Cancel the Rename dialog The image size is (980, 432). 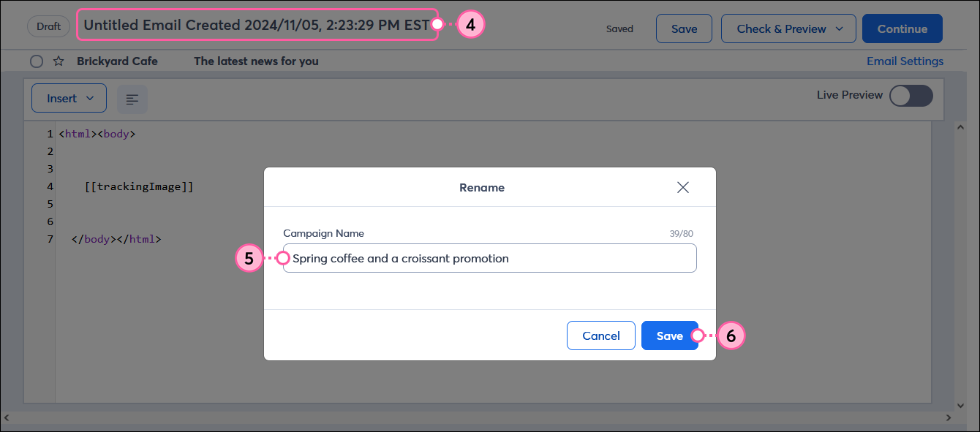[x=600, y=336]
